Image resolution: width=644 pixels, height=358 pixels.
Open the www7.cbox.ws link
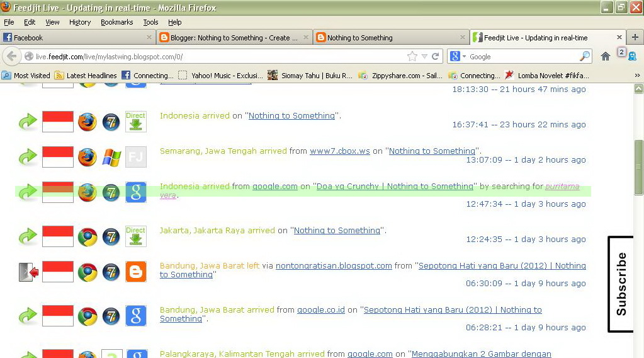pyautogui.click(x=340, y=151)
